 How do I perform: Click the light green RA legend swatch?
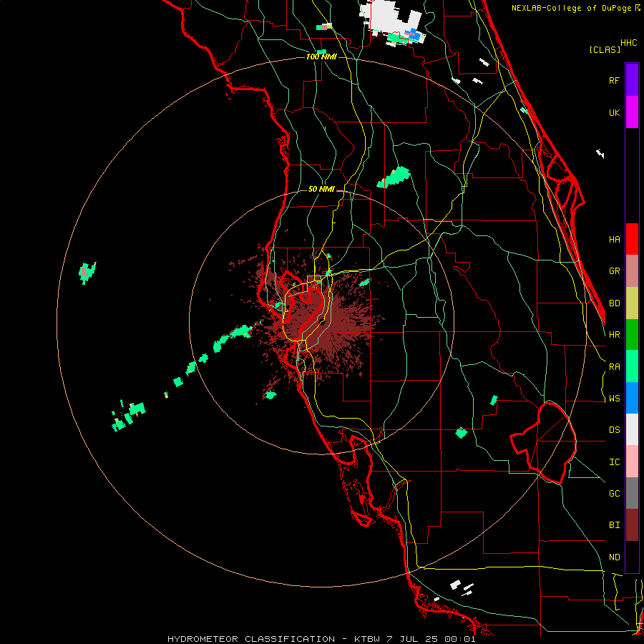click(632, 366)
